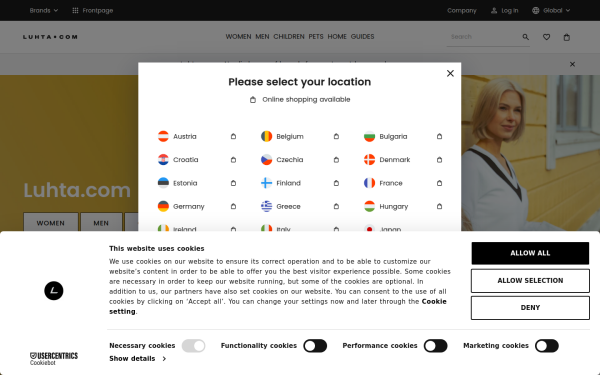Click the search magnifier icon

coord(525,37)
